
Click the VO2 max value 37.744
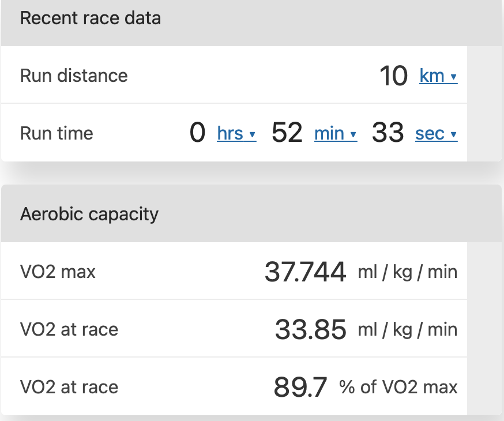pyautogui.click(x=305, y=272)
